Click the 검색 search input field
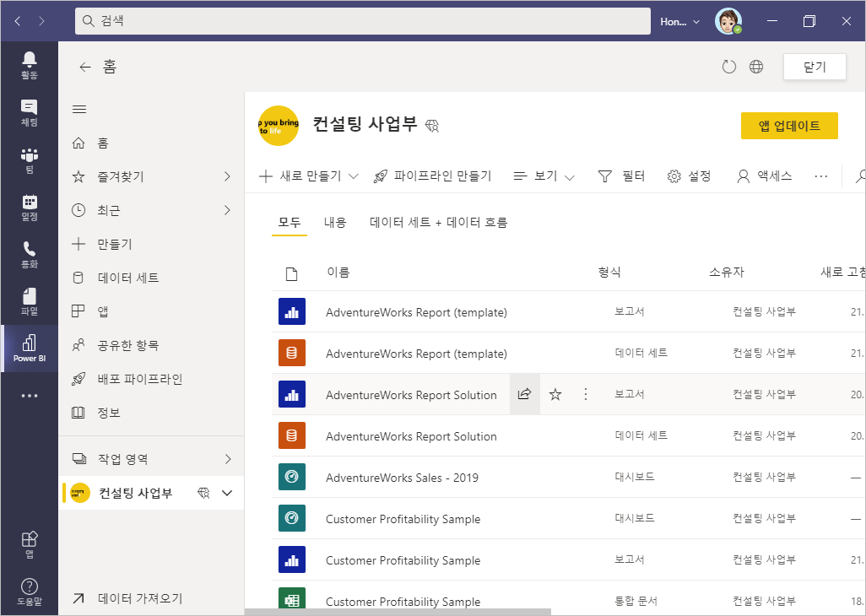This screenshot has width=866, height=616. pos(363,21)
